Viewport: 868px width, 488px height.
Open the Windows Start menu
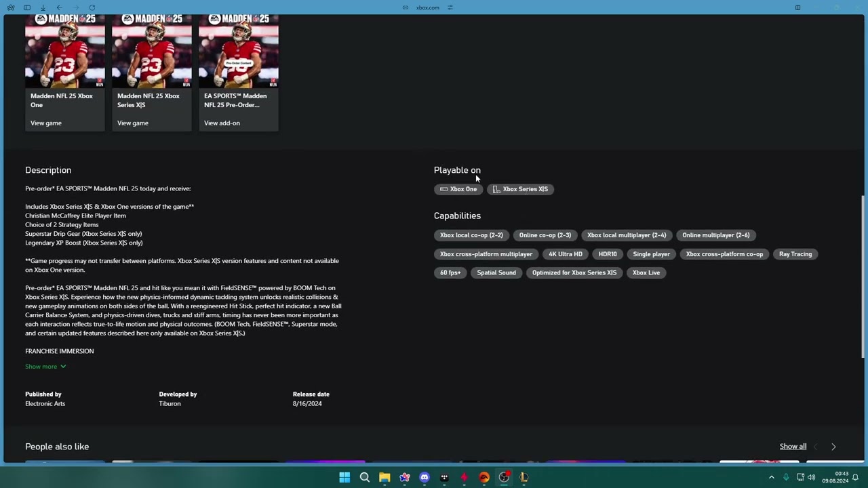[x=344, y=477]
